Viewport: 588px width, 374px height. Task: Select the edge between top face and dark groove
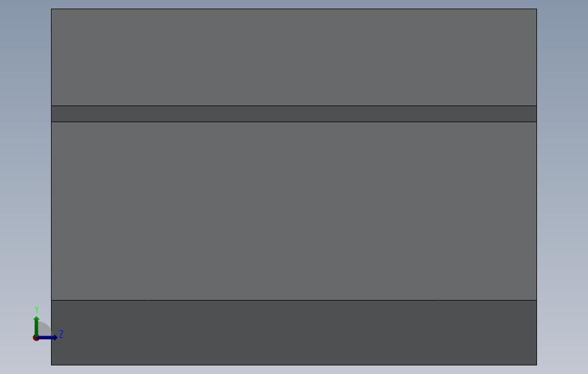[x=294, y=106]
